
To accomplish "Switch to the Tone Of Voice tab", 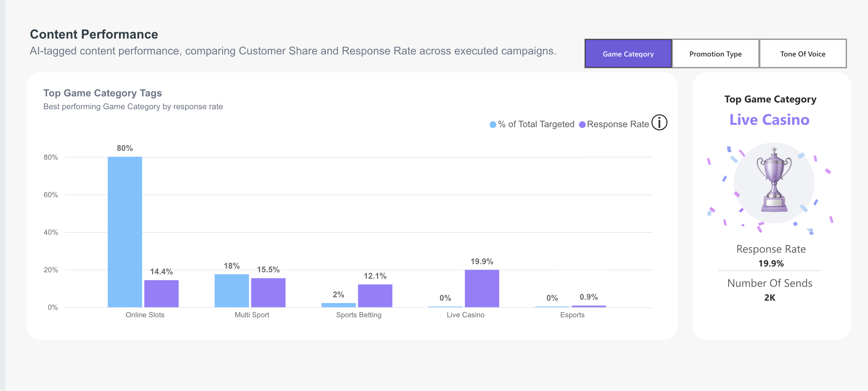I will [803, 54].
